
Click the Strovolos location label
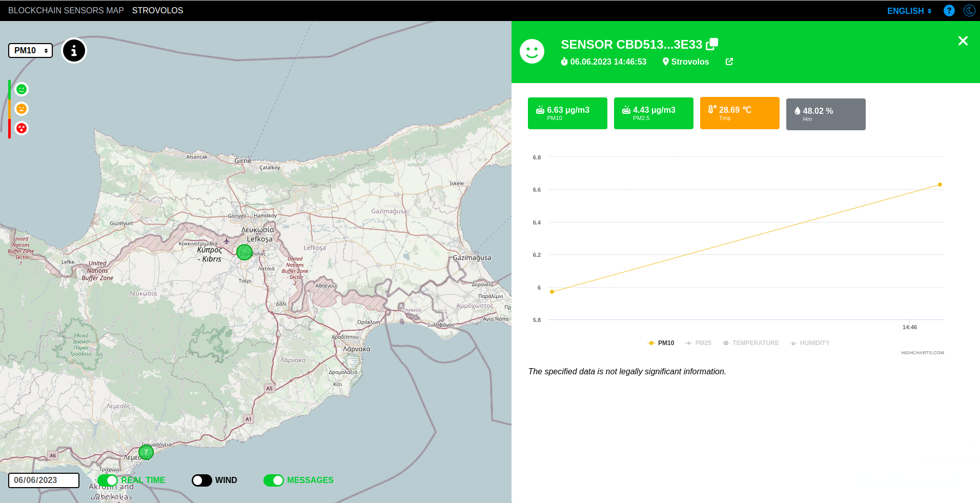[x=690, y=62]
